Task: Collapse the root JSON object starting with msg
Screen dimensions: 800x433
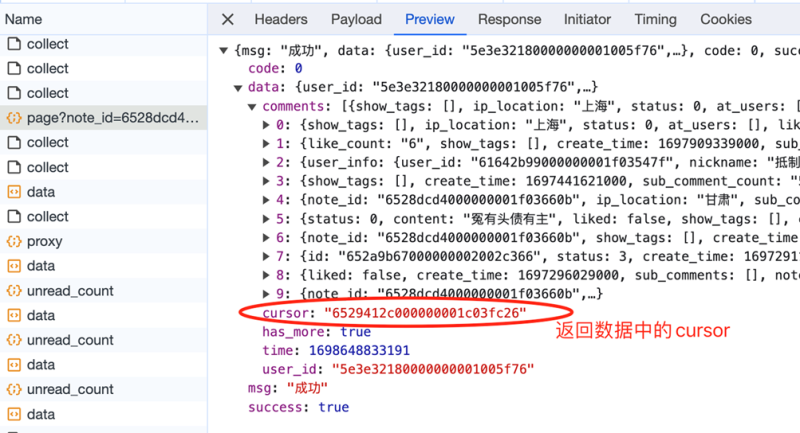Action: pos(223,50)
